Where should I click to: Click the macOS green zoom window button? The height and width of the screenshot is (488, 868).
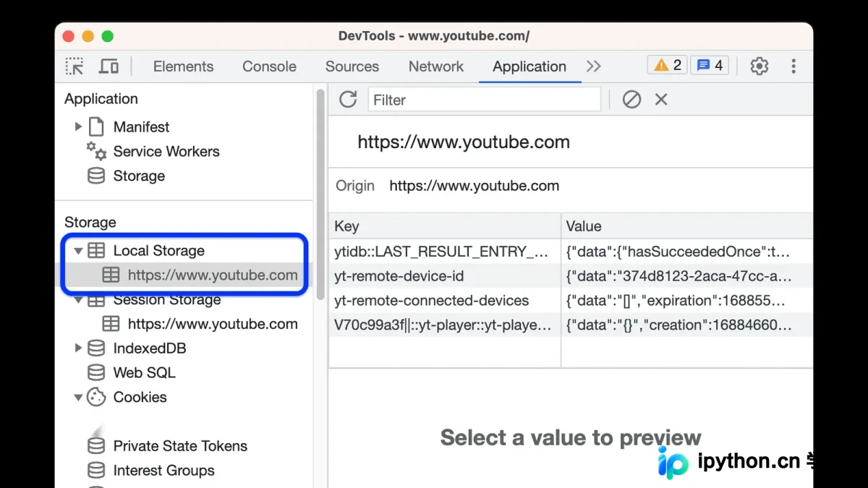(x=107, y=36)
